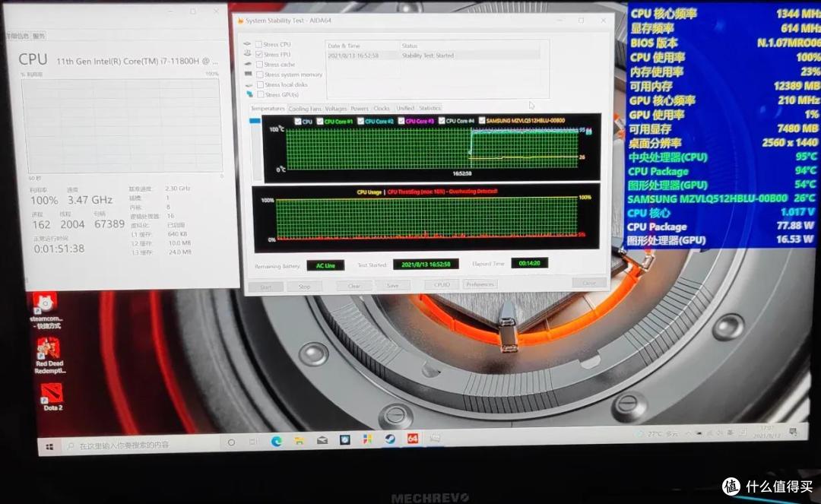The image size is (821, 504).
Task: Switch to the Cooling Fans tab
Action: (x=305, y=109)
